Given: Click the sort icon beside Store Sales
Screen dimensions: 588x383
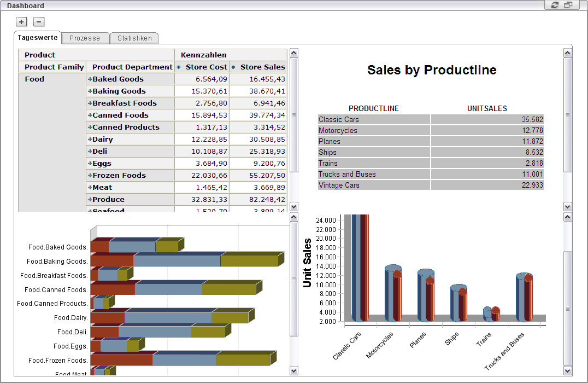Looking at the screenshot, I should click(x=233, y=67).
